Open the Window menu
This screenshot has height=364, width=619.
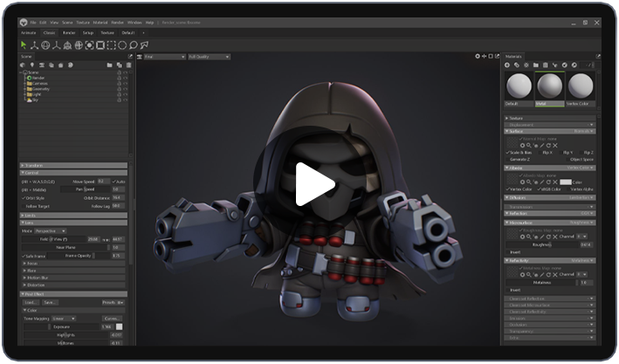[x=134, y=23]
